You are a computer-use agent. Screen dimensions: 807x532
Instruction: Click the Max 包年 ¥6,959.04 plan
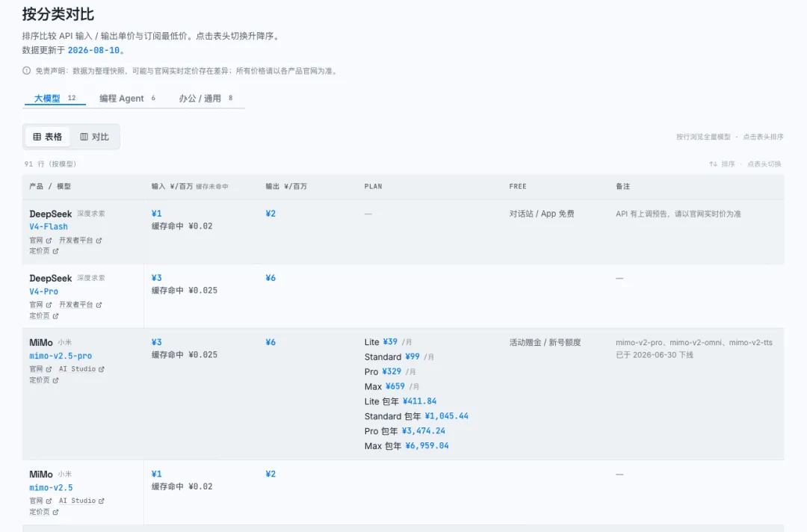point(406,446)
